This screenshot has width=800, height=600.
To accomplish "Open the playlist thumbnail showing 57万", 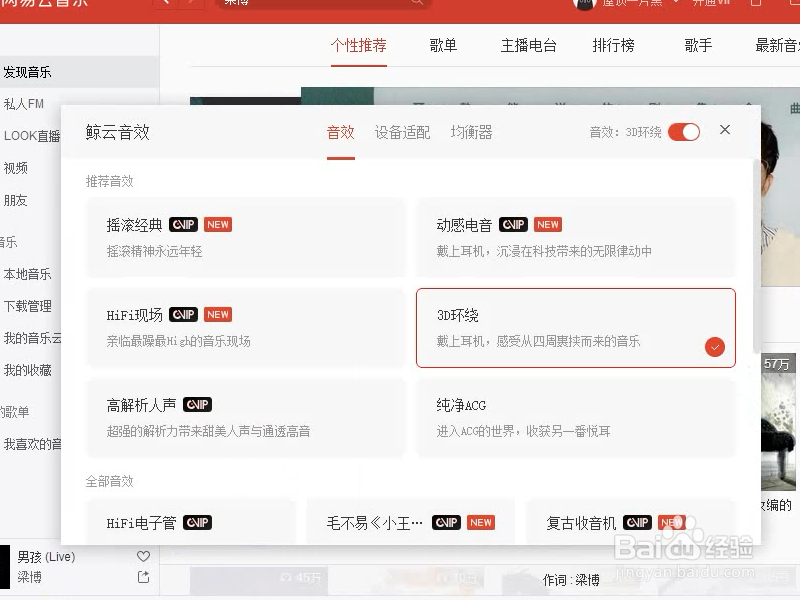I will point(778,422).
